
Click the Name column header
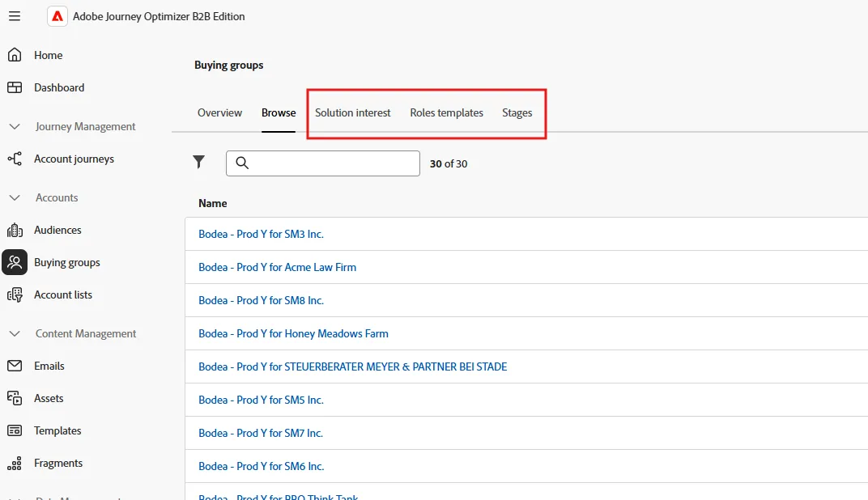[x=213, y=204]
